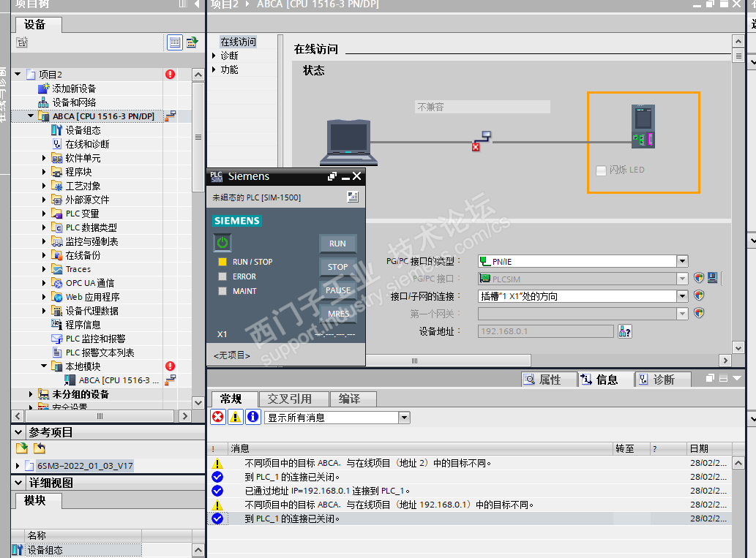756x558 pixels.
Task: Open details view icon in device tree toolbar
Action: 174,42
